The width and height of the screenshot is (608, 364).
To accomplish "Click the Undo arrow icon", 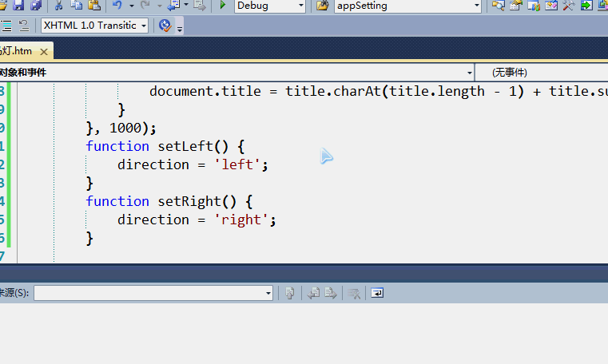I will (117, 5).
